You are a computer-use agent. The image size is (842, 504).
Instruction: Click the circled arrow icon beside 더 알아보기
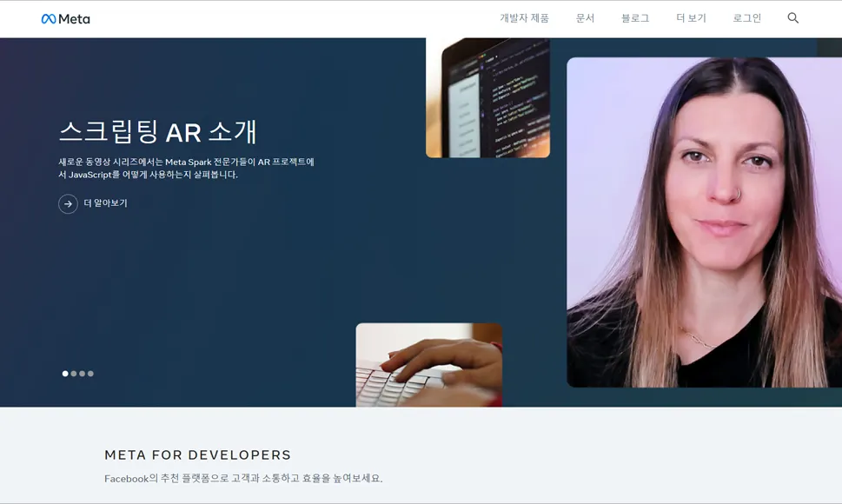(x=68, y=204)
